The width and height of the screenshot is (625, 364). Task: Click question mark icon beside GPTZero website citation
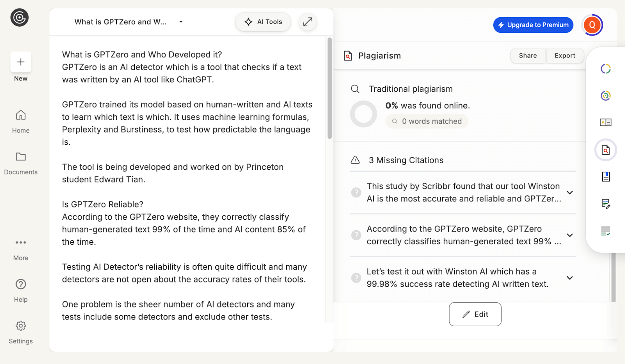point(356,235)
